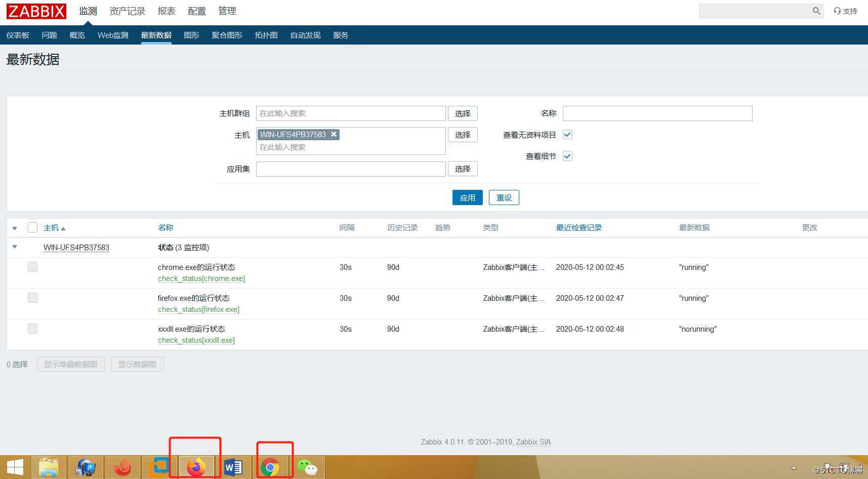The height and width of the screenshot is (479, 868).
Task: Click 选择 button for 应用集
Action: [x=463, y=169]
